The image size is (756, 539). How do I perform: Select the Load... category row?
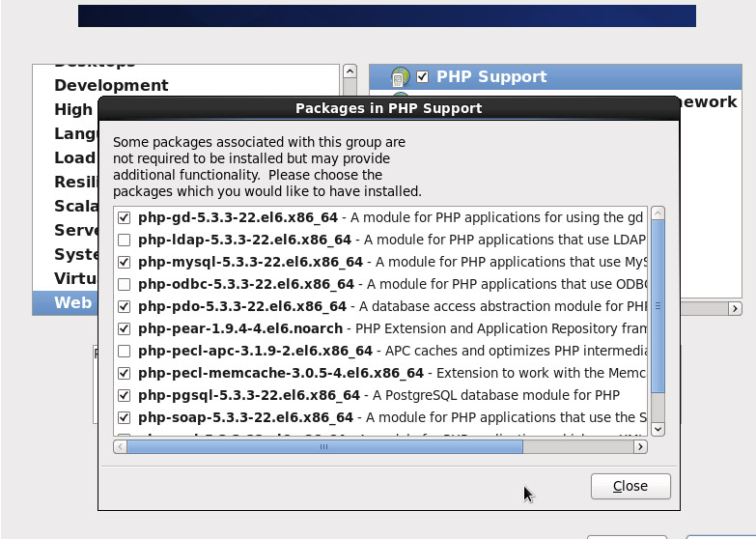pos(66,157)
